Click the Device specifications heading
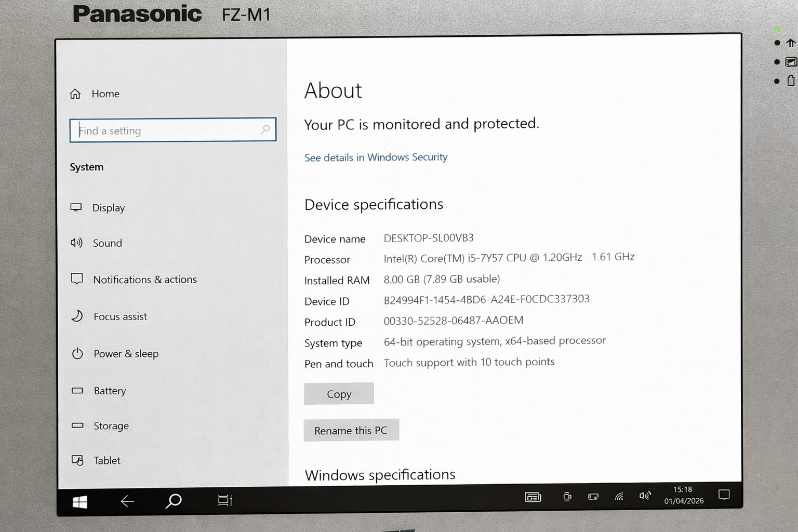The height and width of the screenshot is (532, 798). [x=374, y=204]
